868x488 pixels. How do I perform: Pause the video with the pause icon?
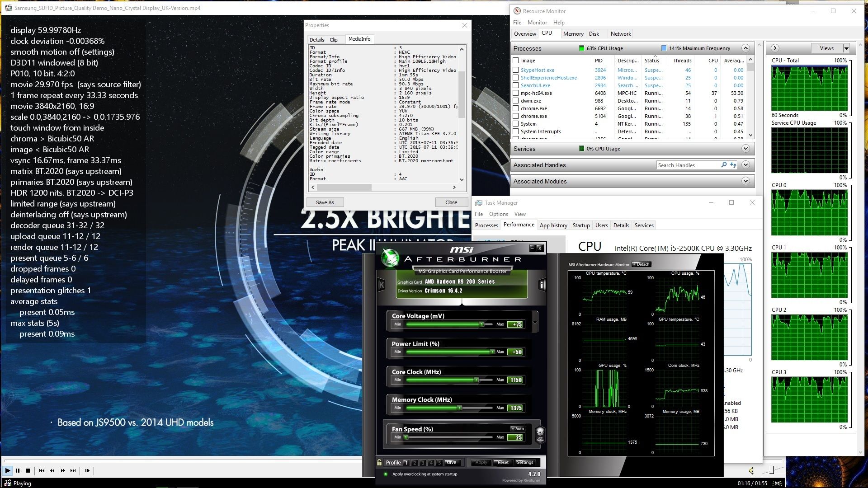coord(18,470)
